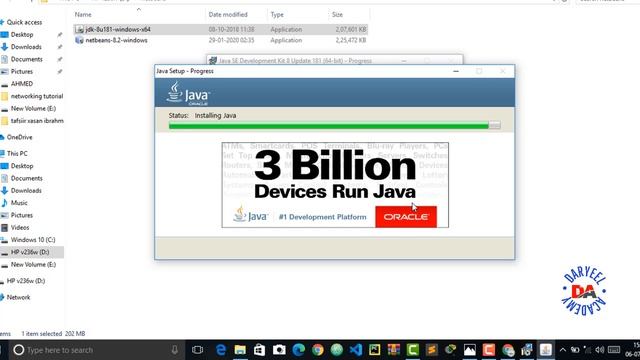Click jdk size 2,07,601 KB cell
Screen dimensions: 640x360
pyautogui.click(x=351, y=29)
